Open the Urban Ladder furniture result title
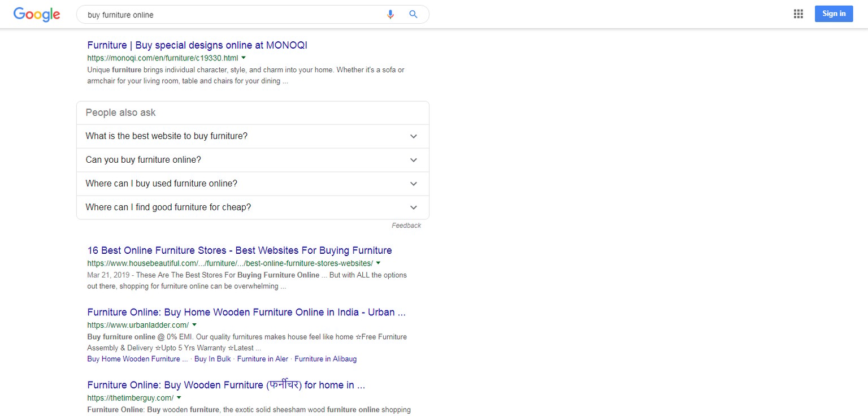868x416 pixels. pos(246,312)
